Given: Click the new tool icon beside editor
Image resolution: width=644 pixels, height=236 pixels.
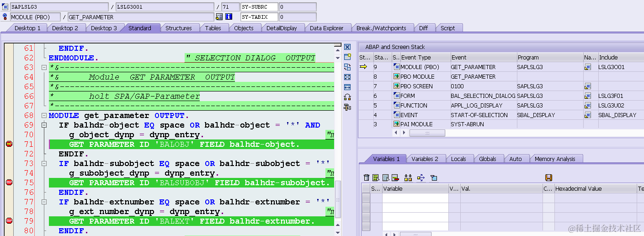Looking at the screenshot, I should tap(347, 57).
